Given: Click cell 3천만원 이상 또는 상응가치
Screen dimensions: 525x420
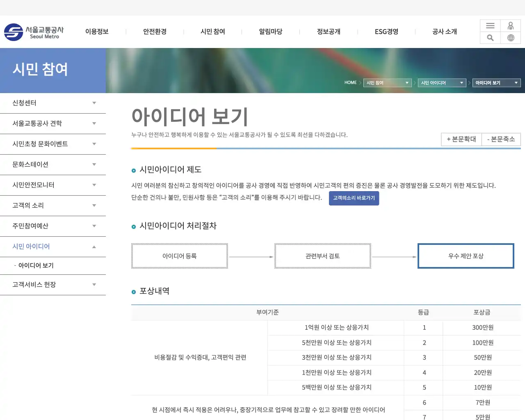Looking at the screenshot, I should [336, 358].
